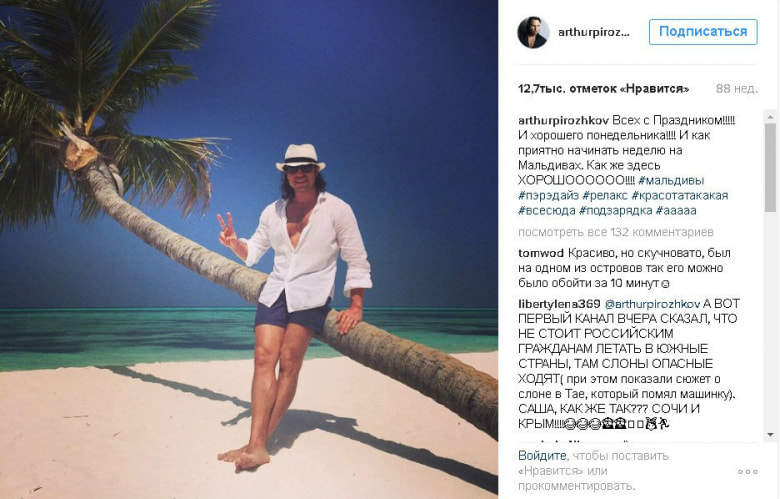Open the #пэрэдайз hashtag
This screenshot has height=499, width=780.
pos(549,195)
